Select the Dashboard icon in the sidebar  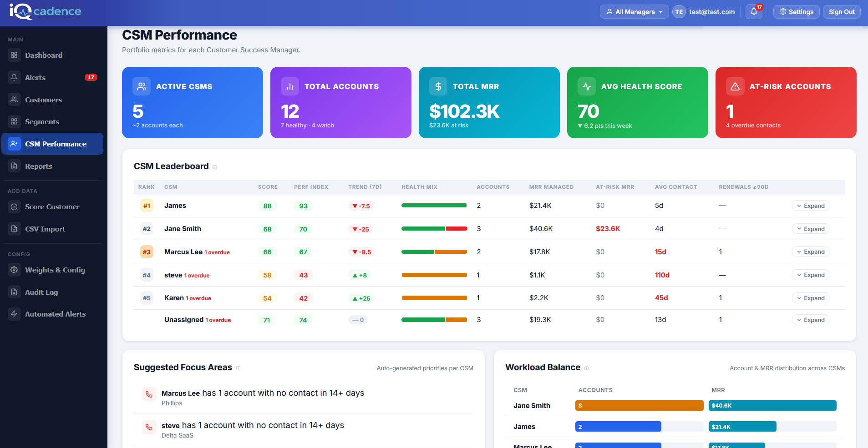(14, 55)
